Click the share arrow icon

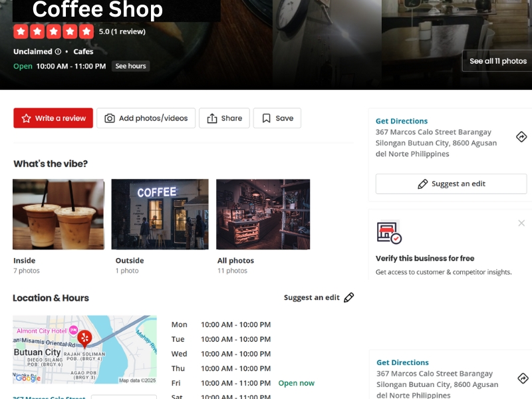tap(212, 118)
